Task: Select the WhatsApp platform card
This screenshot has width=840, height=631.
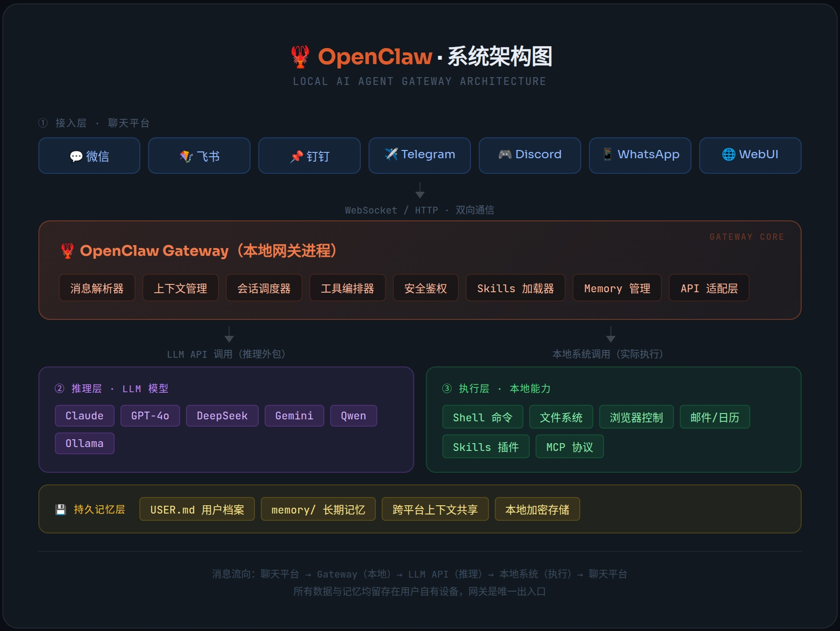Action: click(x=640, y=155)
